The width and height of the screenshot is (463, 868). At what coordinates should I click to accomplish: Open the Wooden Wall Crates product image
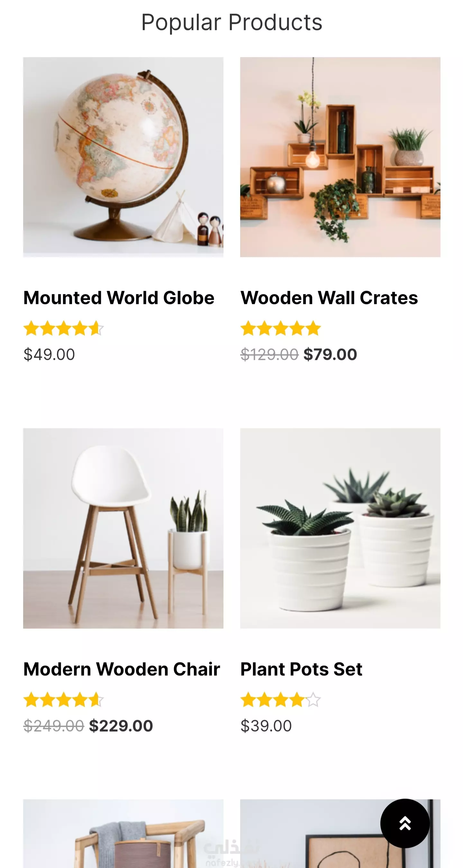click(x=340, y=157)
